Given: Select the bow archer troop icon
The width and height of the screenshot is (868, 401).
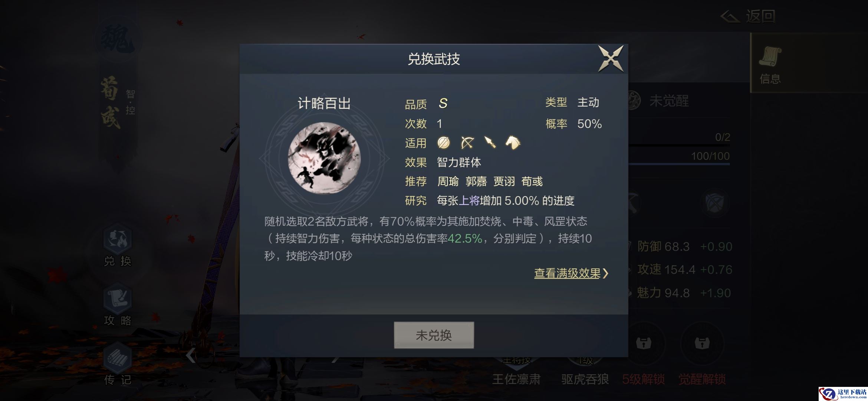Looking at the screenshot, I should pyautogui.click(x=467, y=143).
